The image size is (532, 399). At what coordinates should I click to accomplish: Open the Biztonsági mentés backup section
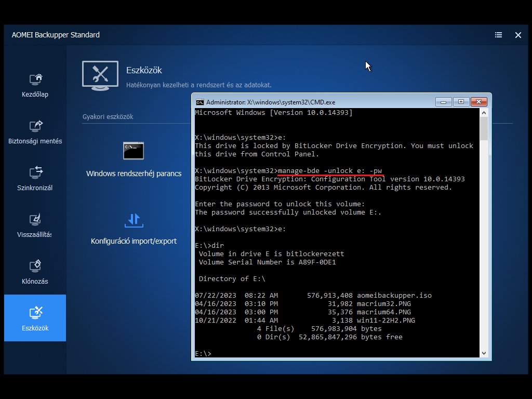point(35,132)
